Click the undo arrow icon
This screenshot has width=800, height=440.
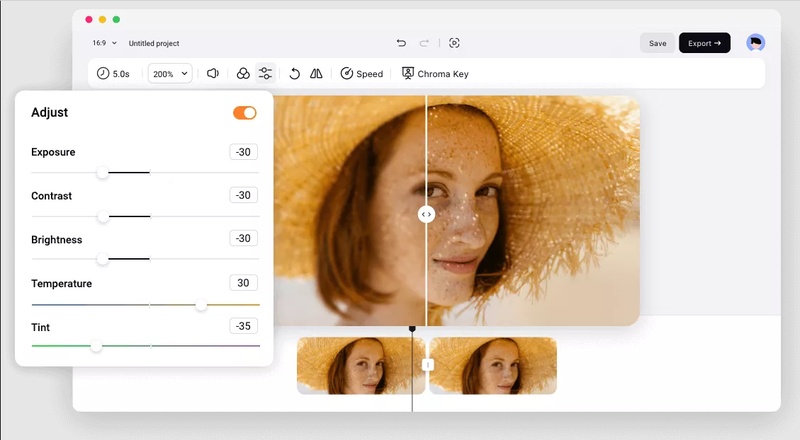click(402, 43)
